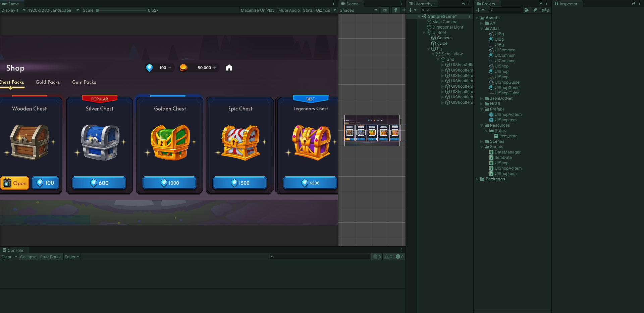Expand the Art folder in Project

[x=482, y=23]
